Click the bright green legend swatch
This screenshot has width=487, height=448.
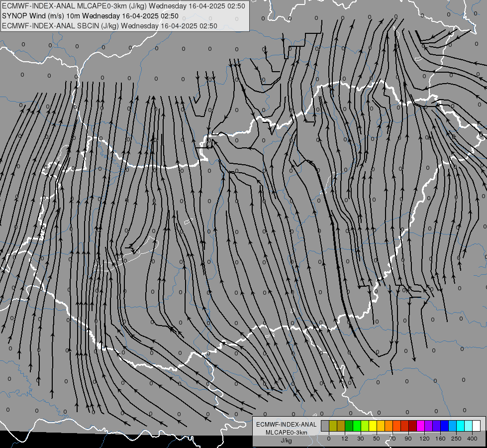pos(357,426)
